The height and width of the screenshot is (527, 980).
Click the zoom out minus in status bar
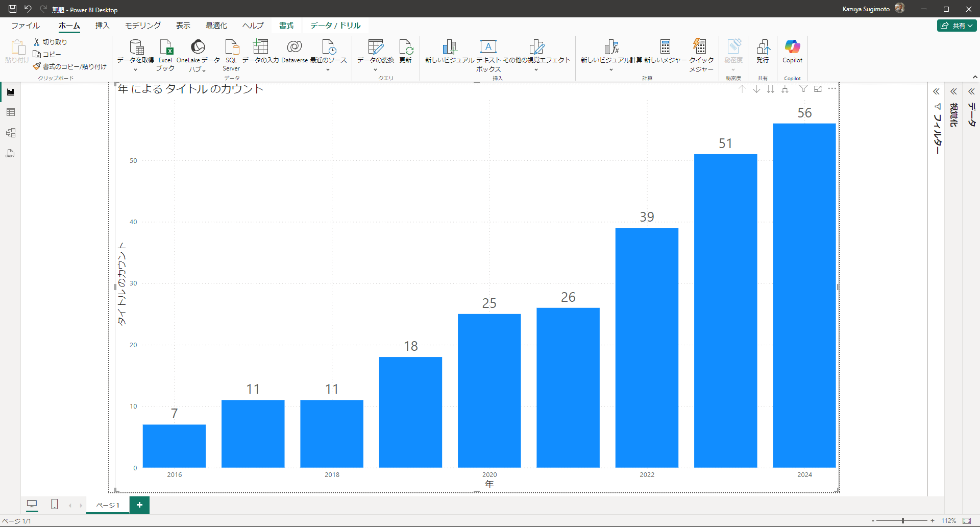tap(873, 521)
